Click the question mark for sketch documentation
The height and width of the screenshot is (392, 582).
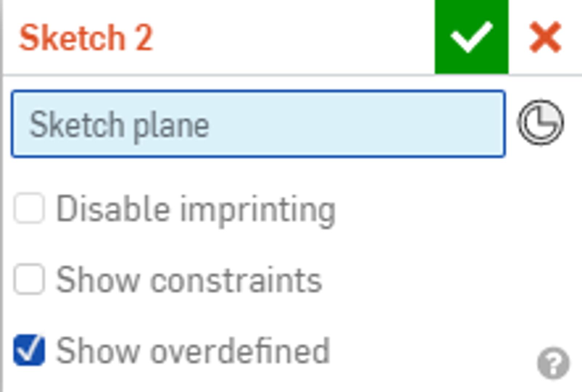tap(553, 363)
